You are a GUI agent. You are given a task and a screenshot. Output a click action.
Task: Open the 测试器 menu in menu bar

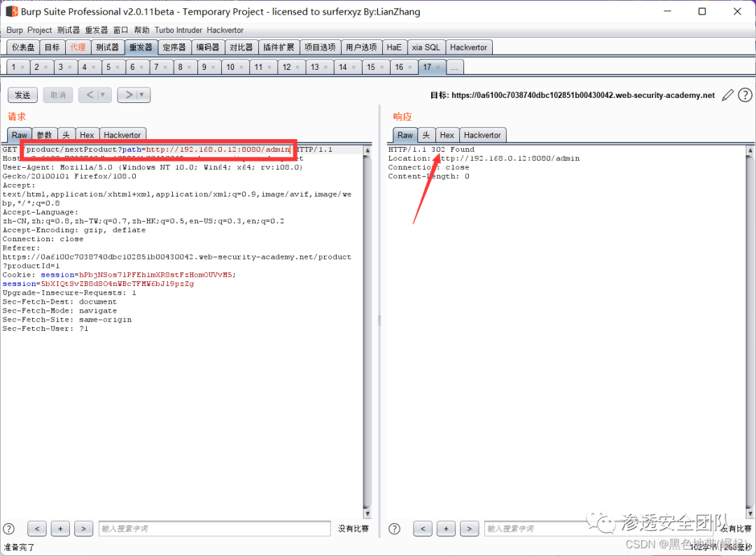coord(69,30)
